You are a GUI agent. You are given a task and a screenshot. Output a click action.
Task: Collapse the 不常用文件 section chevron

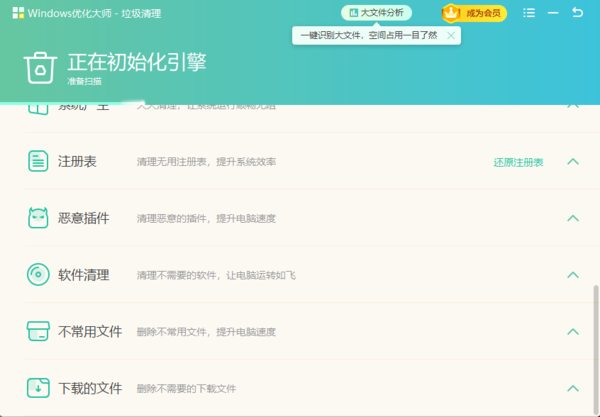[x=573, y=331]
